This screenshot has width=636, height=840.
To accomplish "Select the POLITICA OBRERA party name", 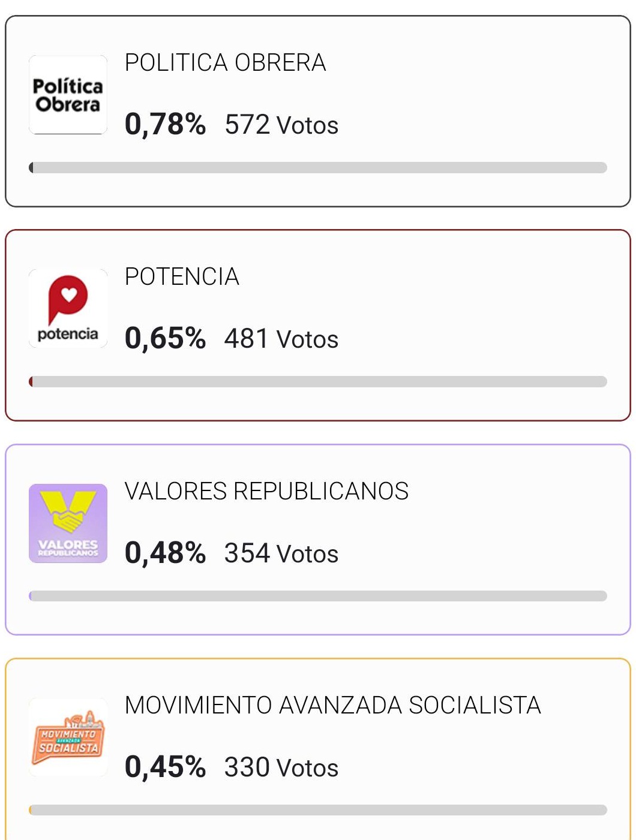I will coord(225,63).
